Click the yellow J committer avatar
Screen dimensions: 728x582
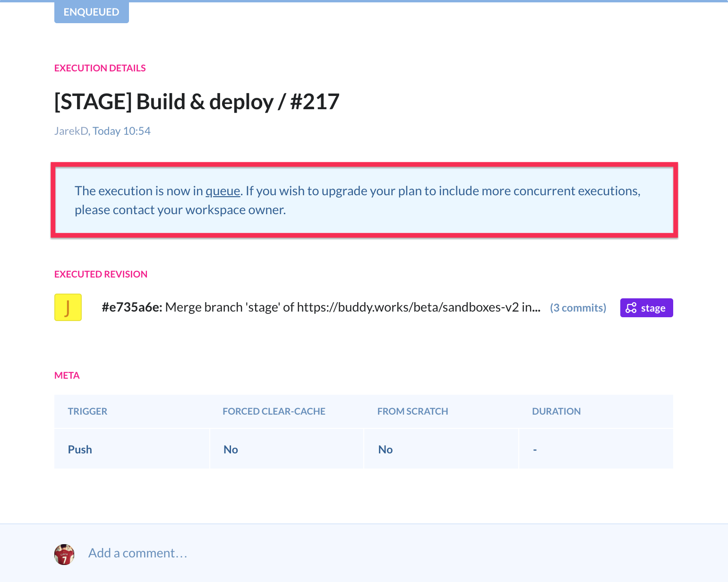(x=68, y=307)
